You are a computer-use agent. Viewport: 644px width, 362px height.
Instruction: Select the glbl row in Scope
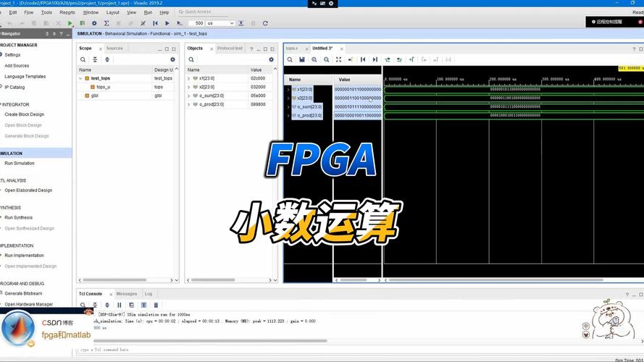(94, 96)
